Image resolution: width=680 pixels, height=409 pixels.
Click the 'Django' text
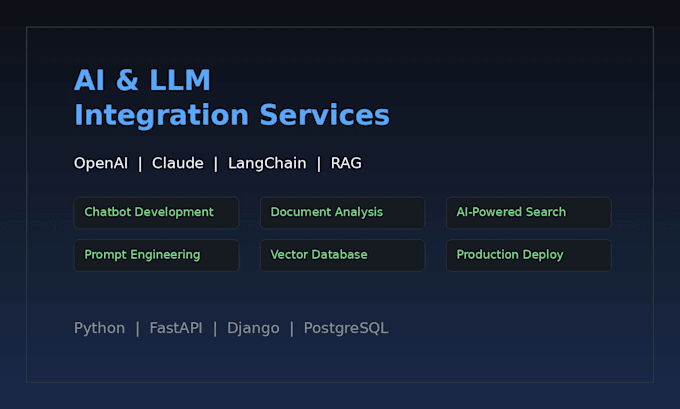point(253,328)
